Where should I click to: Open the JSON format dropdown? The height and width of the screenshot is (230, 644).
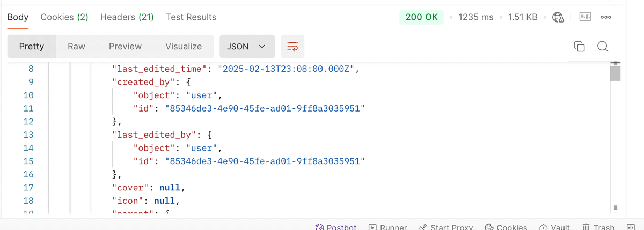[247, 47]
